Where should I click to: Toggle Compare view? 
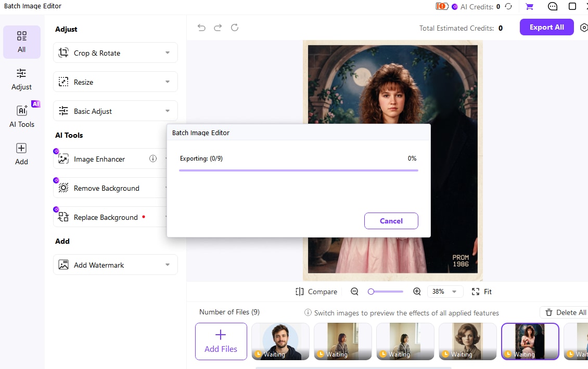point(316,292)
